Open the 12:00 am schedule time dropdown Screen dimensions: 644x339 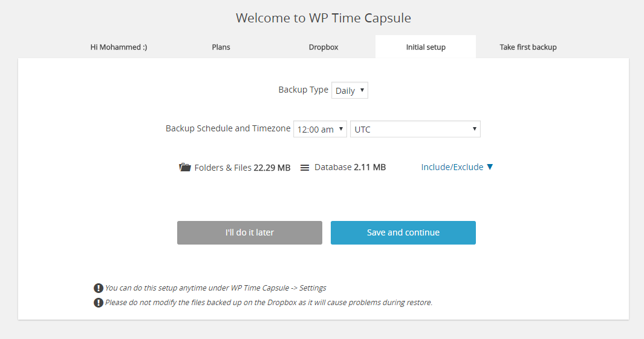(320, 129)
